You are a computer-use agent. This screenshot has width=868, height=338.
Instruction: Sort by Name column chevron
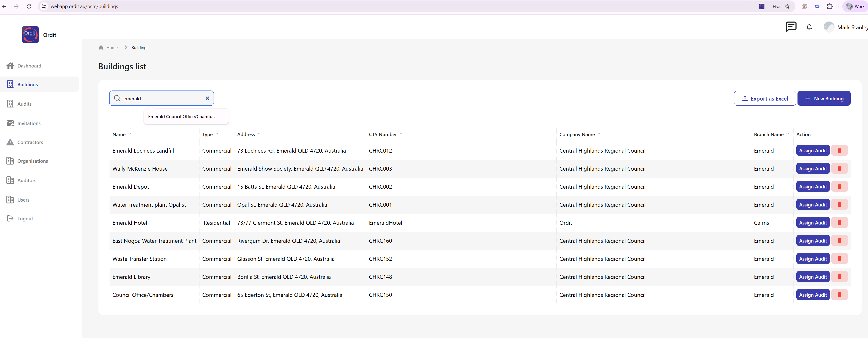130,134
